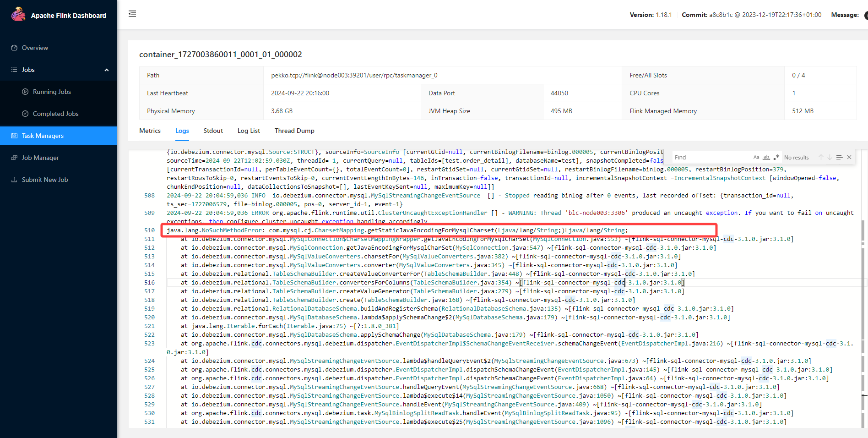Click the Physical Memory value 3.68 GB
Image resolution: width=868 pixels, height=438 pixels.
282,111
